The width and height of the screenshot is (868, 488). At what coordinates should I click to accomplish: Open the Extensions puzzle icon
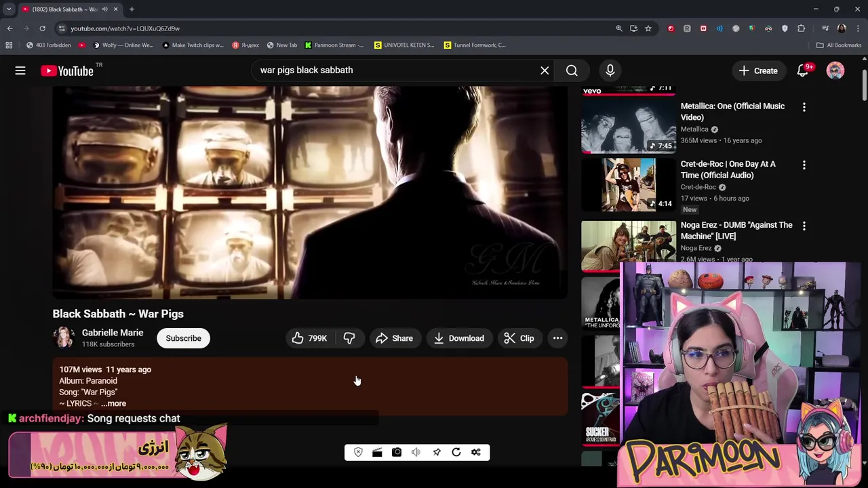tap(801, 28)
